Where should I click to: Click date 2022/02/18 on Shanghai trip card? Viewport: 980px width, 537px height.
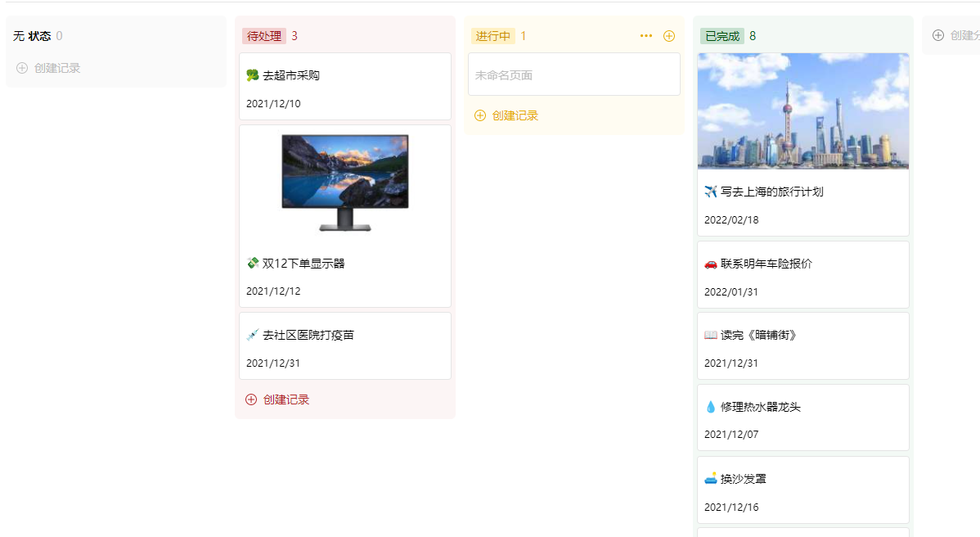(x=731, y=220)
